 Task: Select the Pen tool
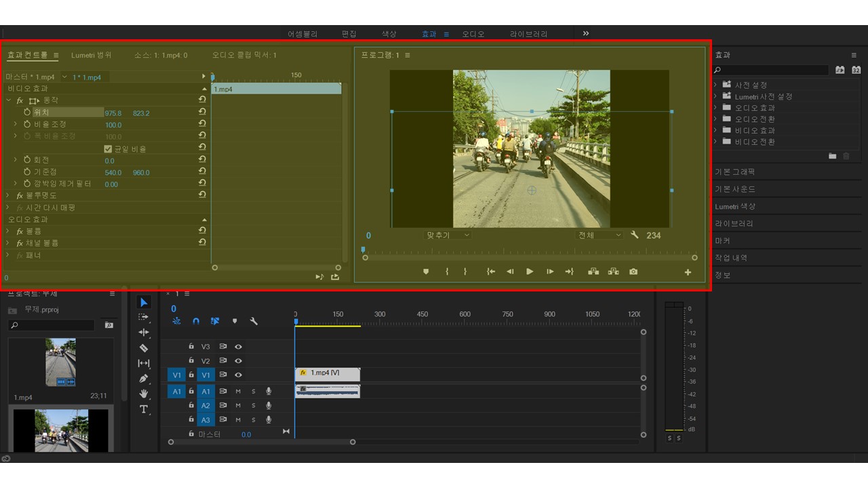pos(144,378)
